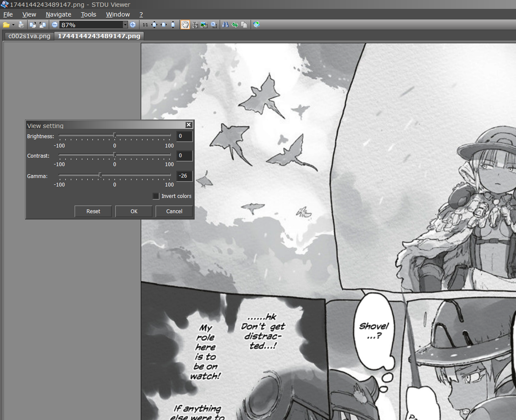This screenshot has height=420, width=516.
Task: Click the Brightness value field
Action: point(184,136)
